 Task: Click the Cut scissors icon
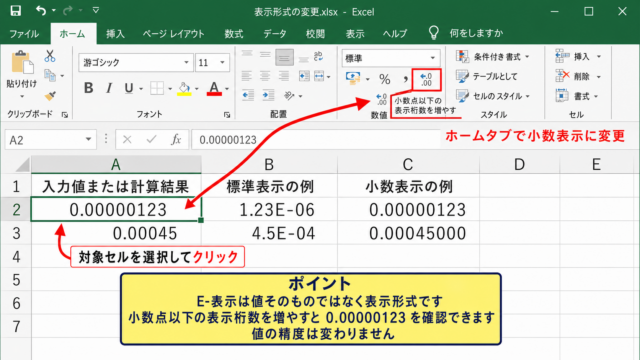tap(50, 56)
